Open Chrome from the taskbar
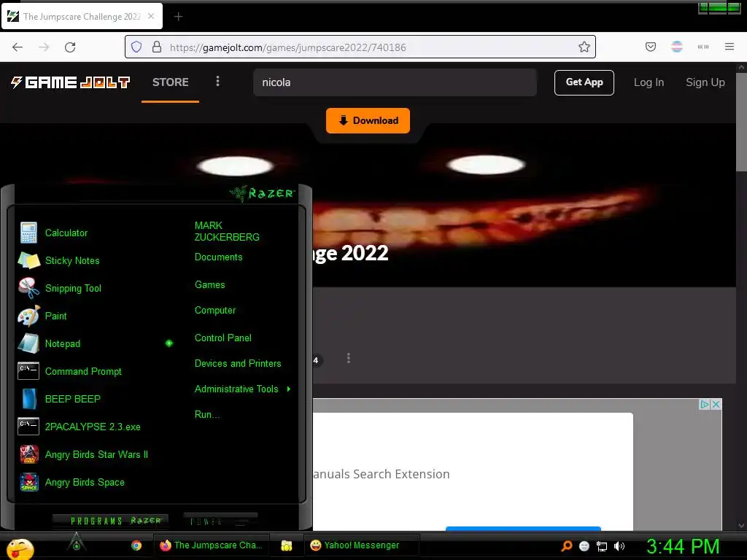 coord(136,545)
